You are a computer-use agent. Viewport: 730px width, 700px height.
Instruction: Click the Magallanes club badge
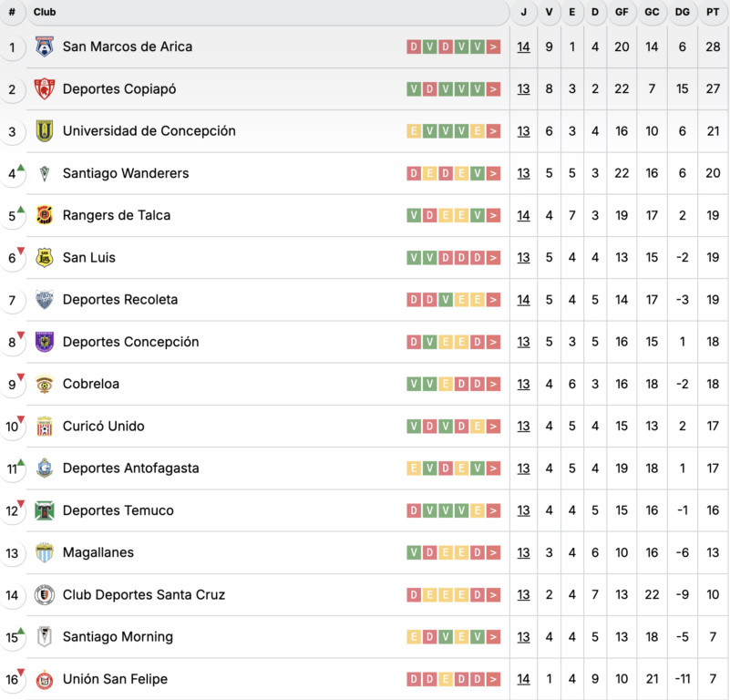pyautogui.click(x=45, y=552)
